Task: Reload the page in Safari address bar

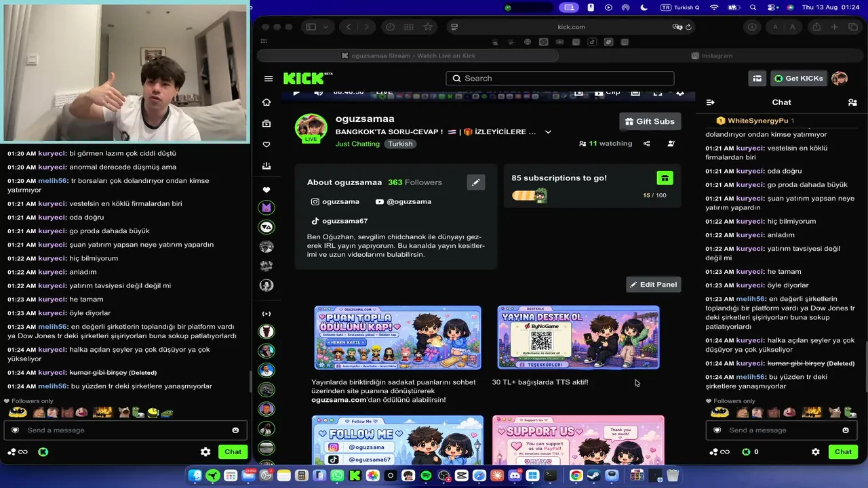Action: (689, 27)
